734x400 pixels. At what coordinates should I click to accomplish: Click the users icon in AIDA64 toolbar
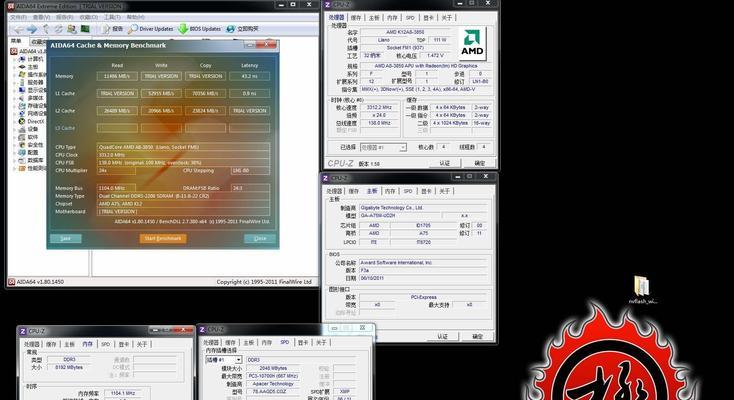[x=72, y=29]
